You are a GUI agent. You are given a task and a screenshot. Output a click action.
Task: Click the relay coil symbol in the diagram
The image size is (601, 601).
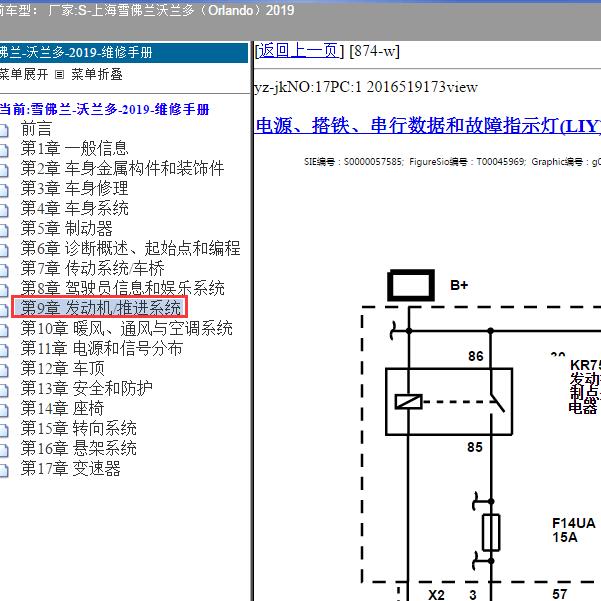click(409, 402)
